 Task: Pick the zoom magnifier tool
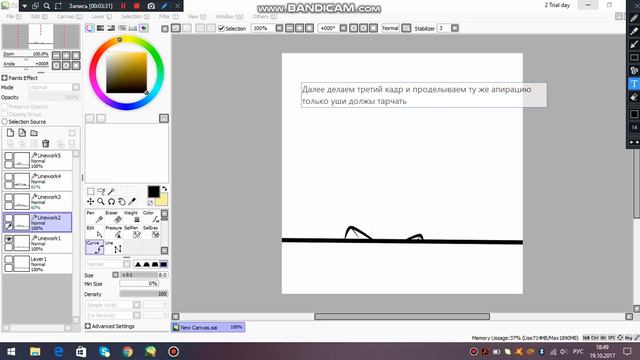(101, 202)
